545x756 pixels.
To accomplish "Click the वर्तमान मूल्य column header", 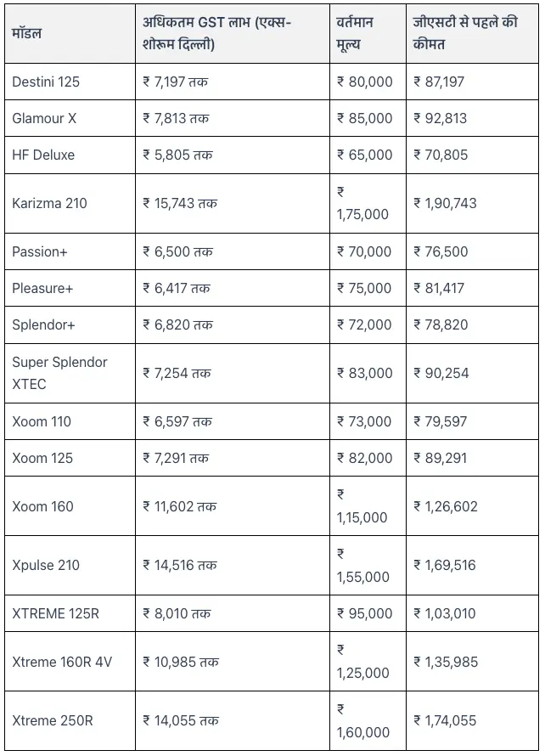I will point(354,33).
